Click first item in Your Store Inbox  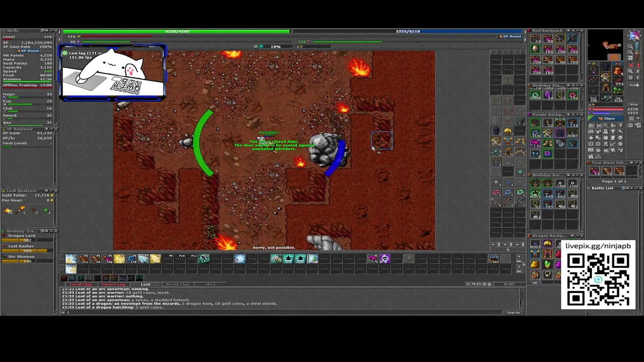(594, 171)
